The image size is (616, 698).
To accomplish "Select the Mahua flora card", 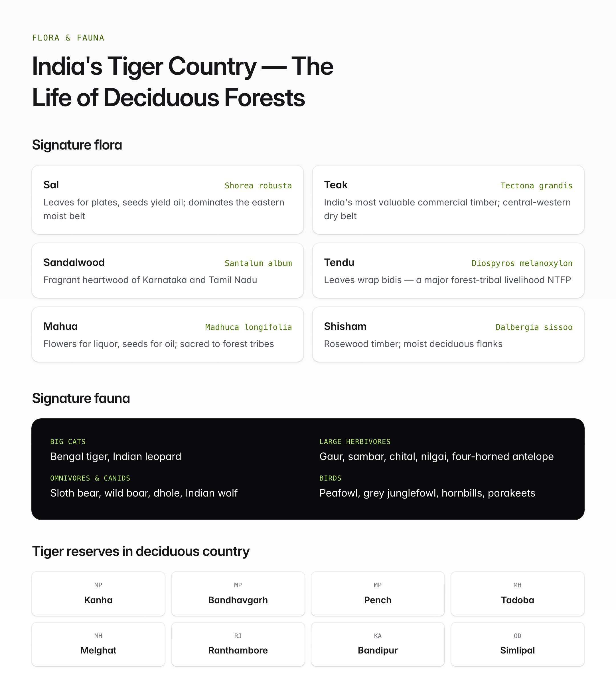I will (168, 334).
